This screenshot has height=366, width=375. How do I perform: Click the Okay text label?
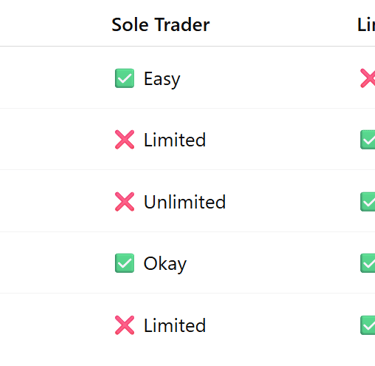(165, 264)
